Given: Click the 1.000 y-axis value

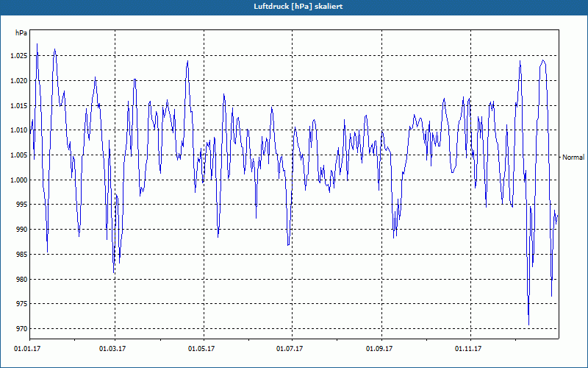Looking at the screenshot, I should tap(19, 180).
